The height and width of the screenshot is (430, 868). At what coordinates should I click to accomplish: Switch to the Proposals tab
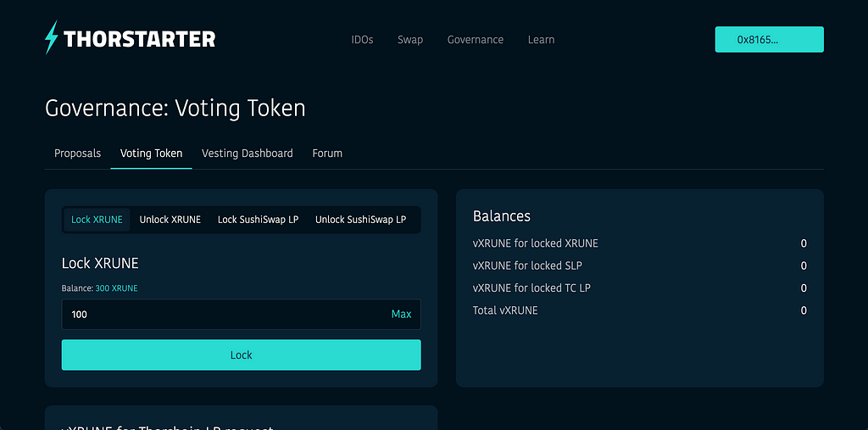77,154
